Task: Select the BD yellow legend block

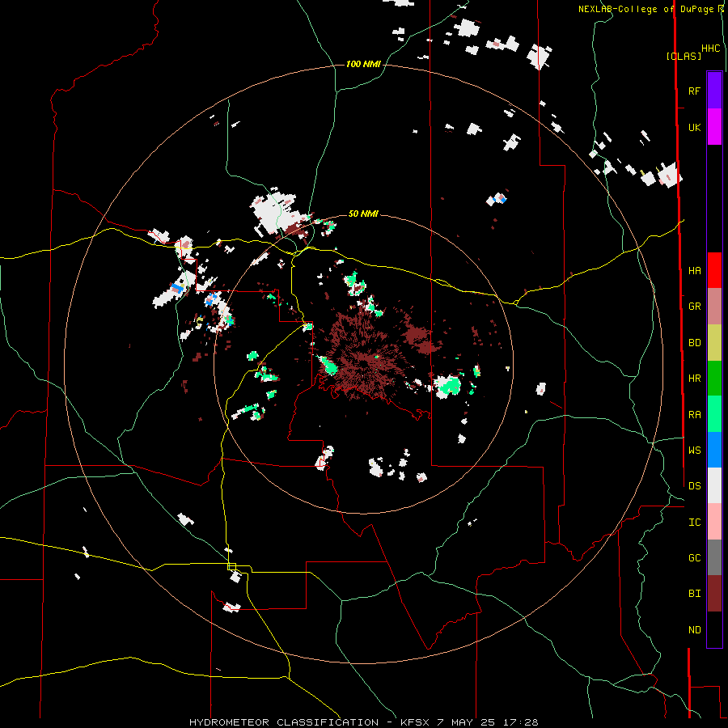Action: [x=714, y=343]
